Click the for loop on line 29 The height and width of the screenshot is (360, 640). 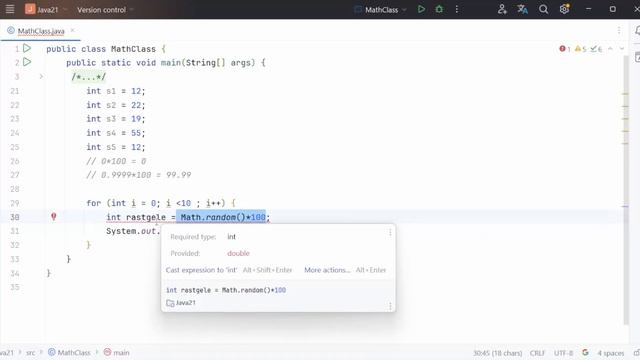point(161,203)
